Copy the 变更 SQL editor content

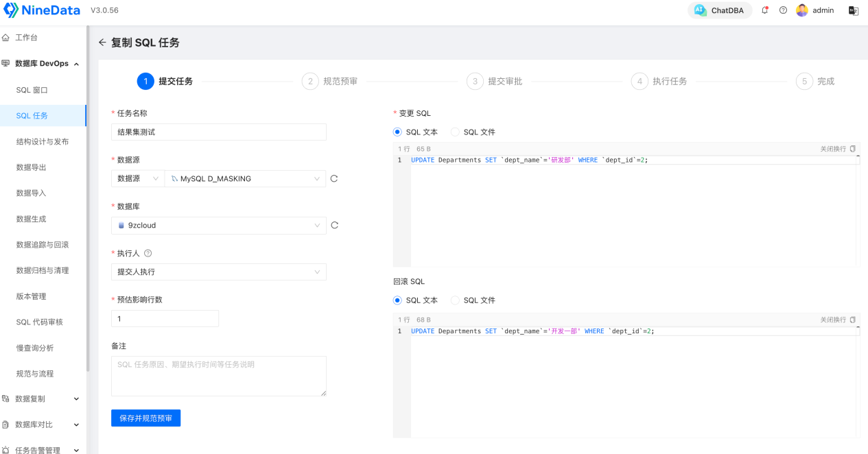(853, 149)
